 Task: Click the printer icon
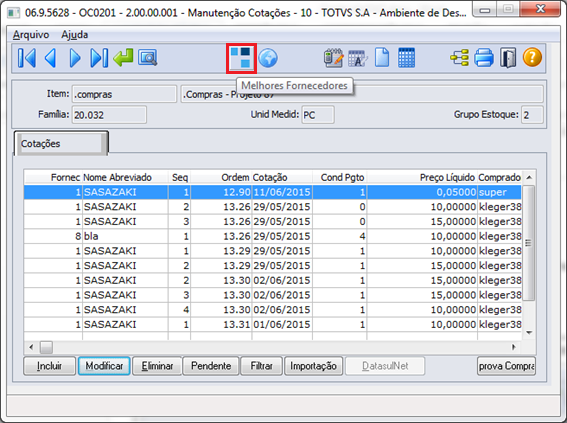[x=484, y=58]
